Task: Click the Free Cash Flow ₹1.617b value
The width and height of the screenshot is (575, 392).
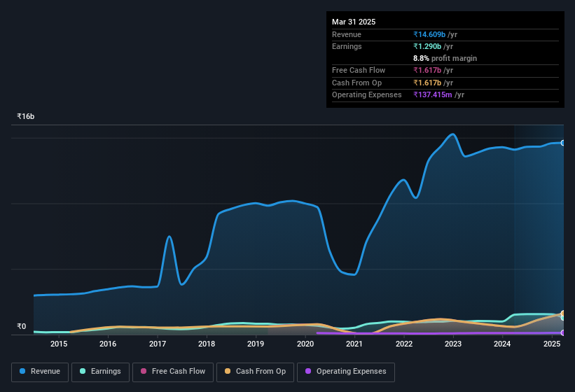Action: [x=427, y=70]
